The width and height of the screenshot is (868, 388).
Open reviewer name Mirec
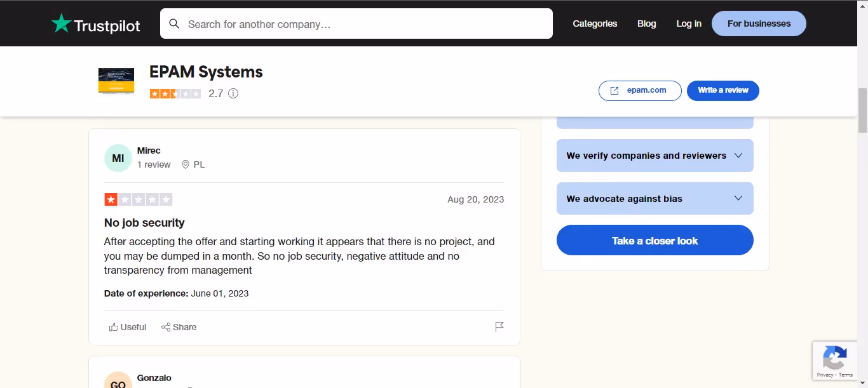tap(149, 151)
